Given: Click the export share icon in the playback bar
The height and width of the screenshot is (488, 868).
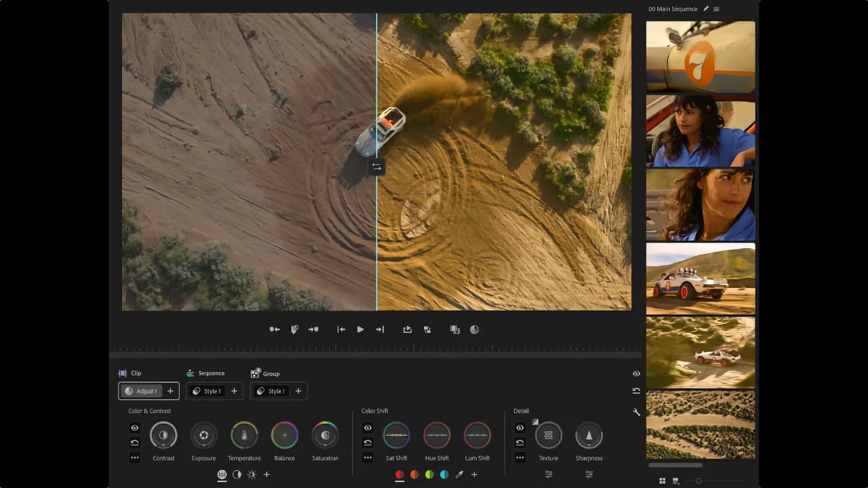Looking at the screenshot, I should (x=407, y=329).
